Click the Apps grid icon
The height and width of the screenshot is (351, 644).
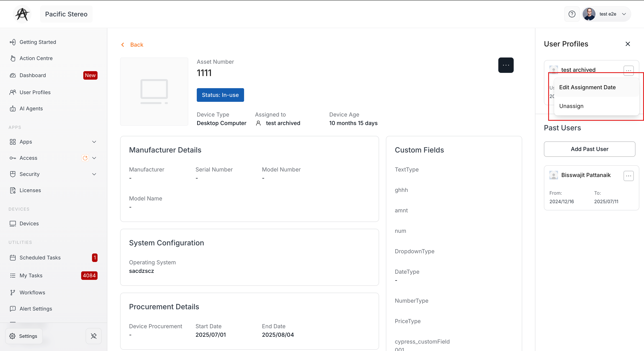(x=13, y=142)
